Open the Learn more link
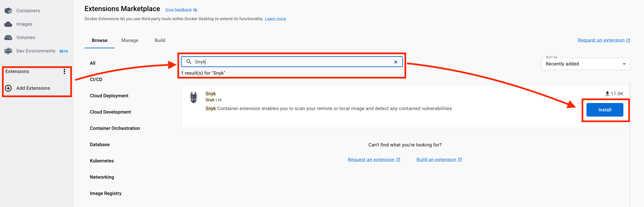644x207 pixels. click(x=275, y=19)
